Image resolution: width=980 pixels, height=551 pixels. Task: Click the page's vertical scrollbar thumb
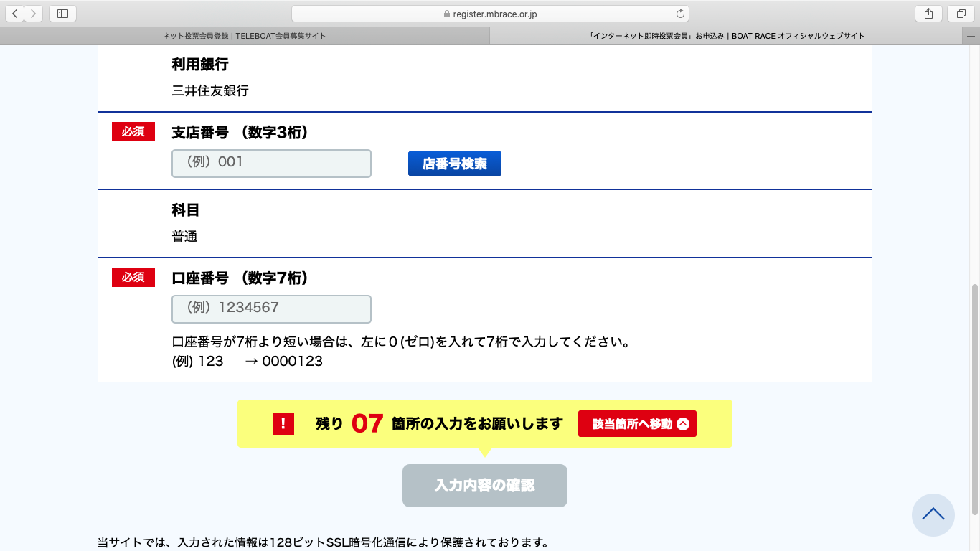974,398
